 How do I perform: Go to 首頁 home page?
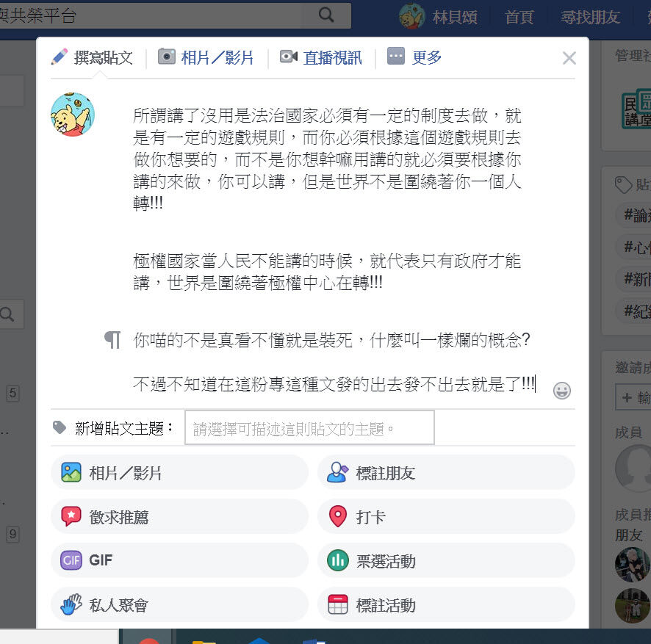pyautogui.click(x=519, y=17)
